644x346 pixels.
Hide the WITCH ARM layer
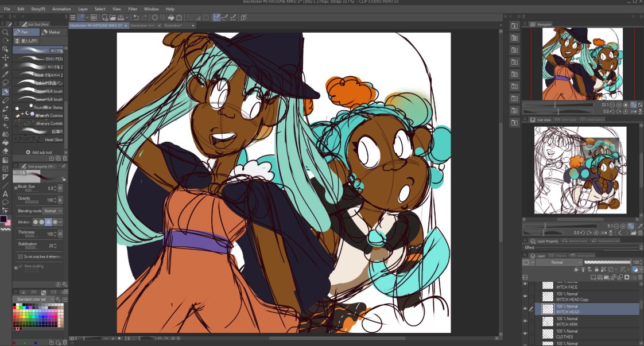(525, 321)
